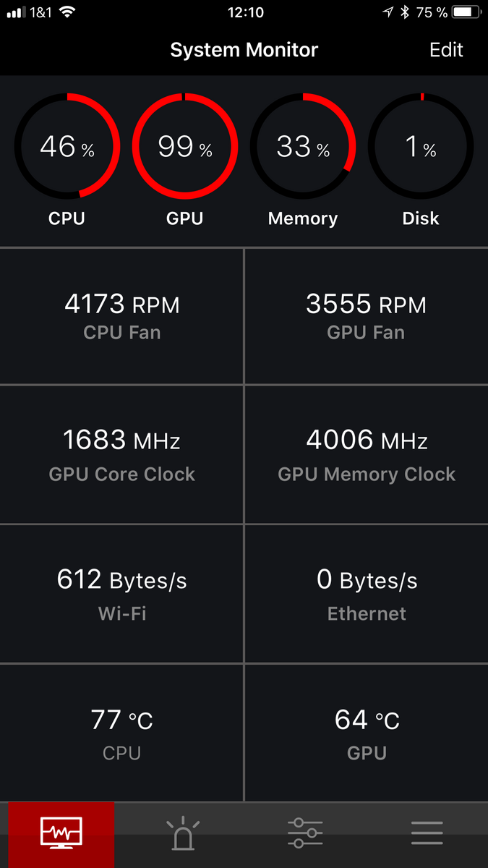Select the GPU temperature tile
Image resolution: width=488 pixels, height=868 pixels.
(x=366, y=733)
